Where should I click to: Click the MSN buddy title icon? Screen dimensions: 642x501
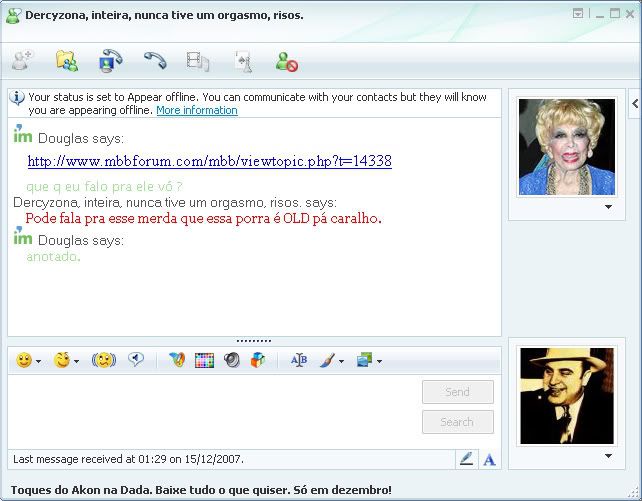[x=13, y=16]
